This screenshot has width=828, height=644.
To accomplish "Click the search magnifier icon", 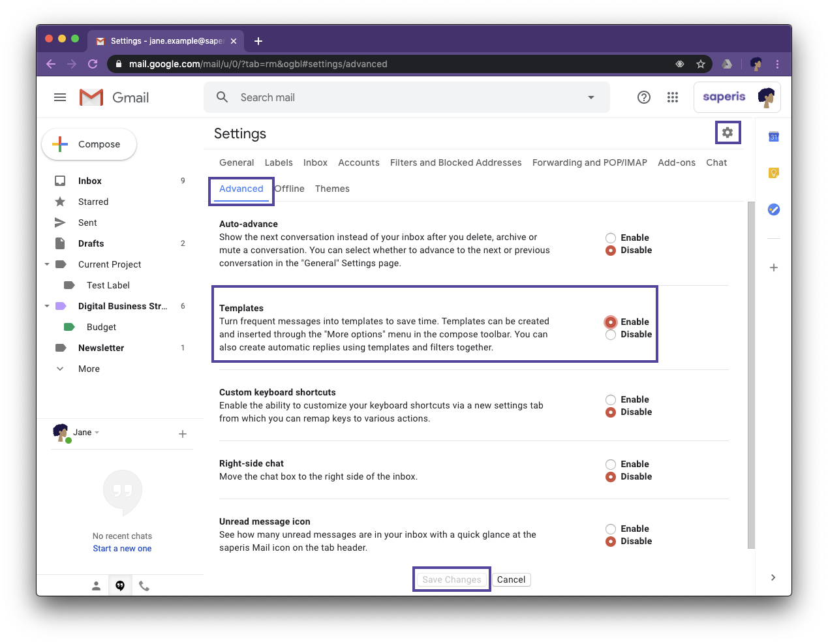I will [x=222, y=97].
